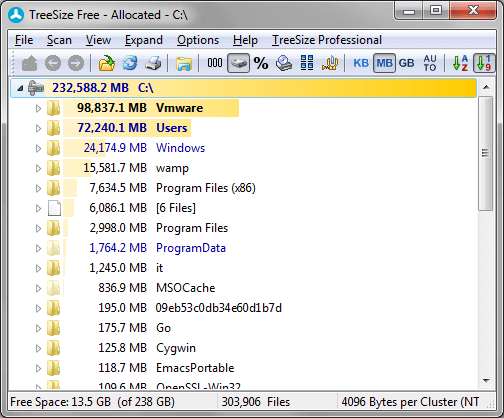Open the TreeSize Professional menu

[327, 40]
